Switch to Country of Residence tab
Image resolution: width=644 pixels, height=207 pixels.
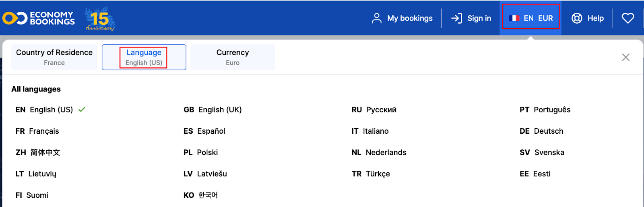pos(54,57)
